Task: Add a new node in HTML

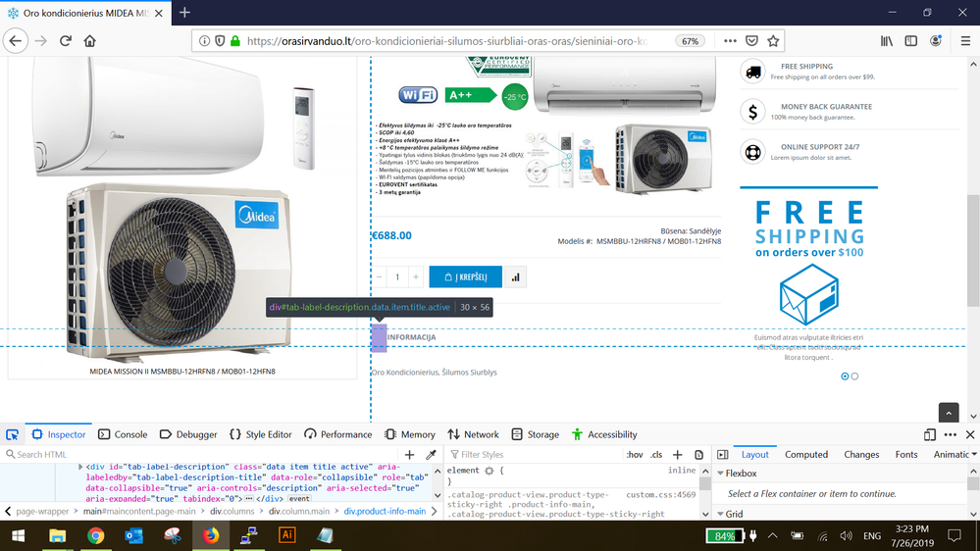Action: point(409,455)
